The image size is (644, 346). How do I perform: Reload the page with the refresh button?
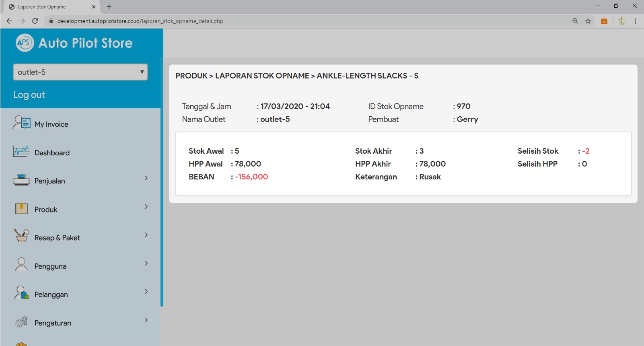(x=35, y=21)
